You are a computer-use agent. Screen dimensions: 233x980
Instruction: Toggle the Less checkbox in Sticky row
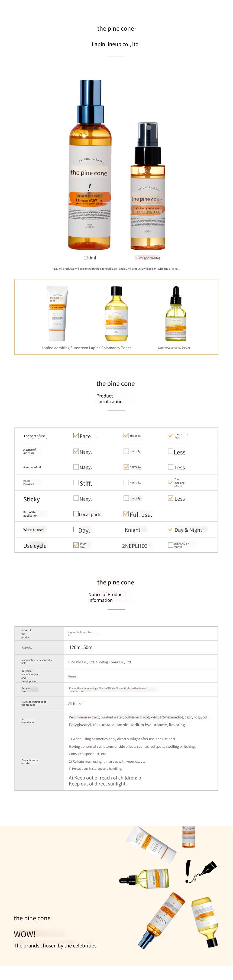click(171, 498)
